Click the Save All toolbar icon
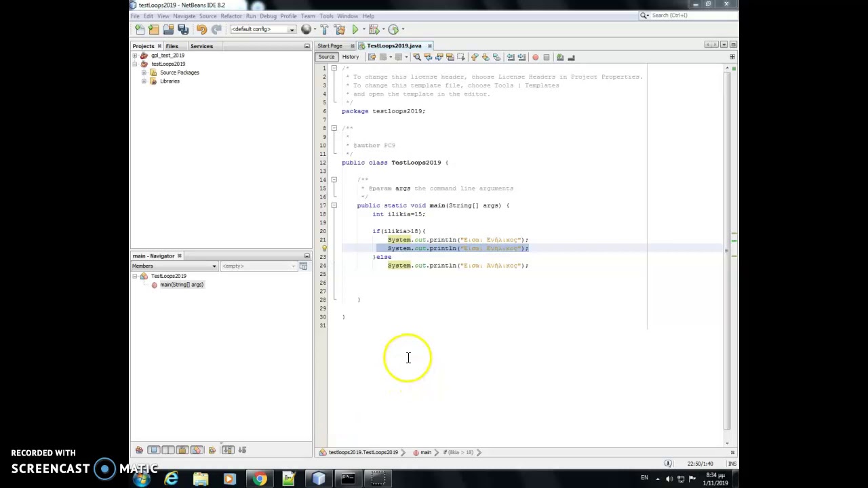 182,29
